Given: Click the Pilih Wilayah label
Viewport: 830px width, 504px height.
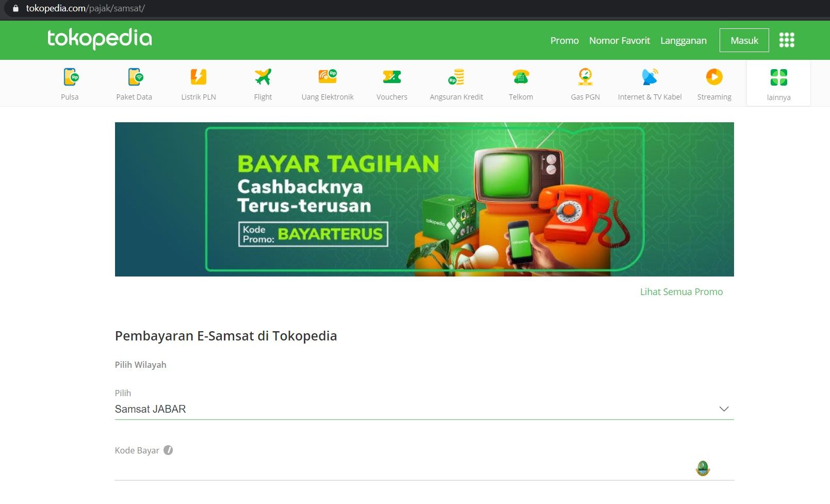Looking at the screenshot, I should (140, 365).
